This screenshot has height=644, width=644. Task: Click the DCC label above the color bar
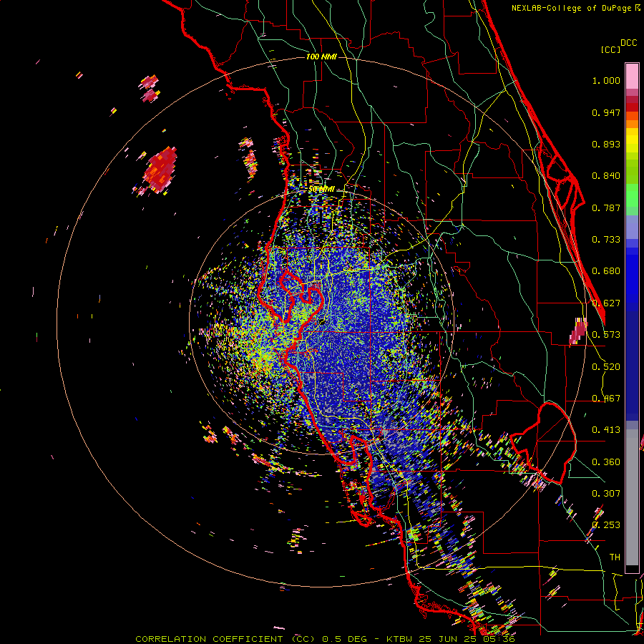(628, 43)
